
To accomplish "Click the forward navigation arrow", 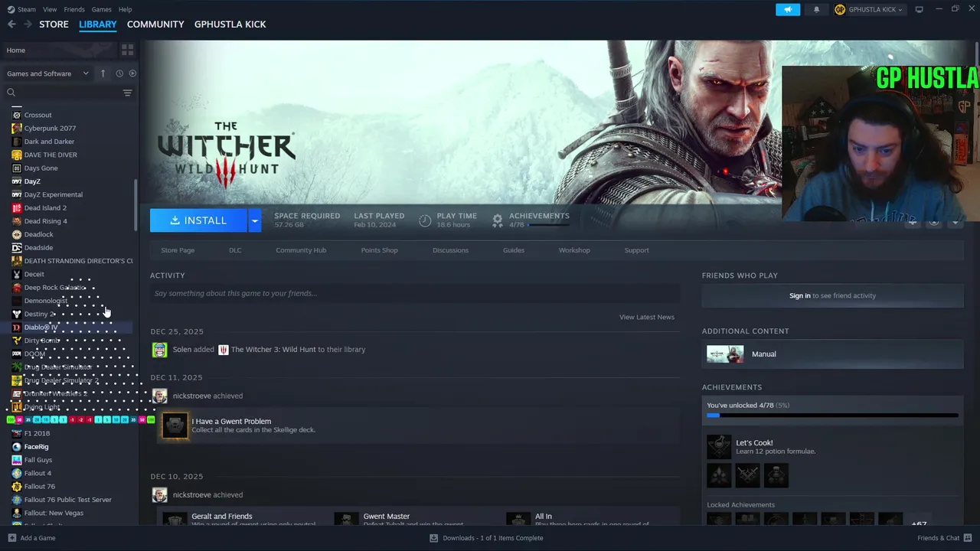I will pos(28,24).
